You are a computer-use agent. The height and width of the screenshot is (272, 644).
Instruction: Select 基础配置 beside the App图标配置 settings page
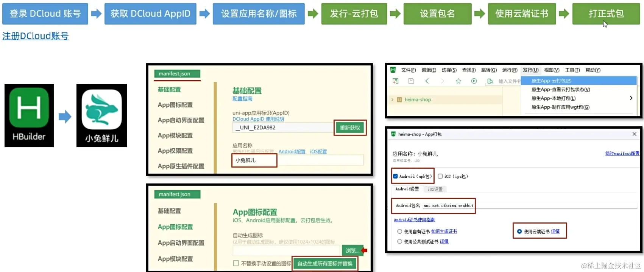(x=169, y=211)
